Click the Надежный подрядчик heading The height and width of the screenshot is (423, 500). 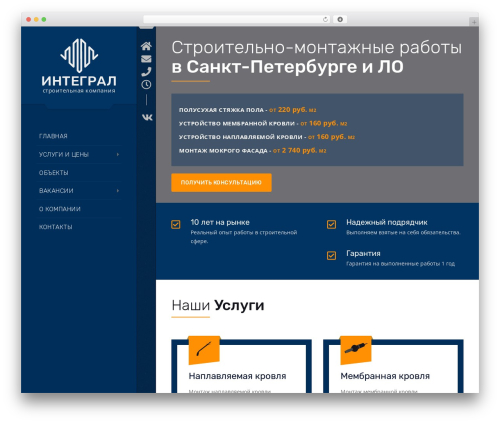pos(387,222)
